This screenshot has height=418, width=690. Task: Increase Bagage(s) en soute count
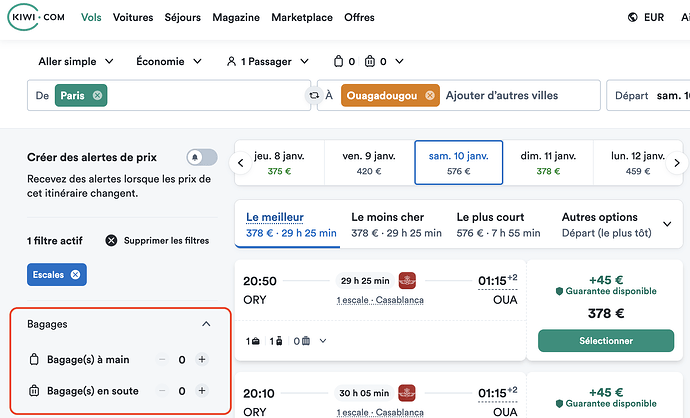[x=202, y=391]
